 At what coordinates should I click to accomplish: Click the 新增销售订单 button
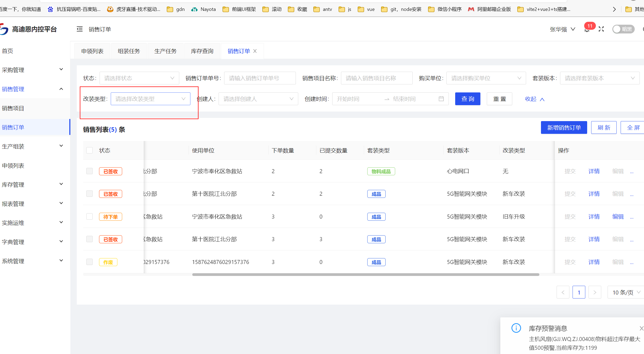click(564, 127)
